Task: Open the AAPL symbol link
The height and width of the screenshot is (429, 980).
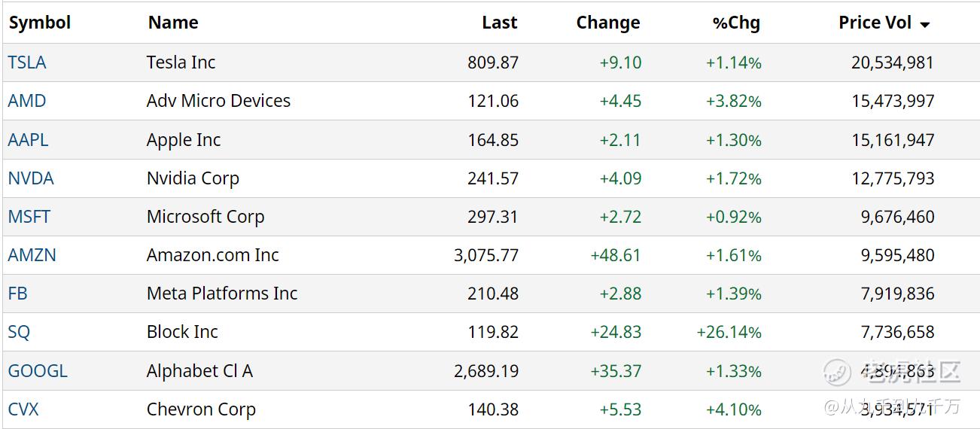Action: (x=29, y=140)
